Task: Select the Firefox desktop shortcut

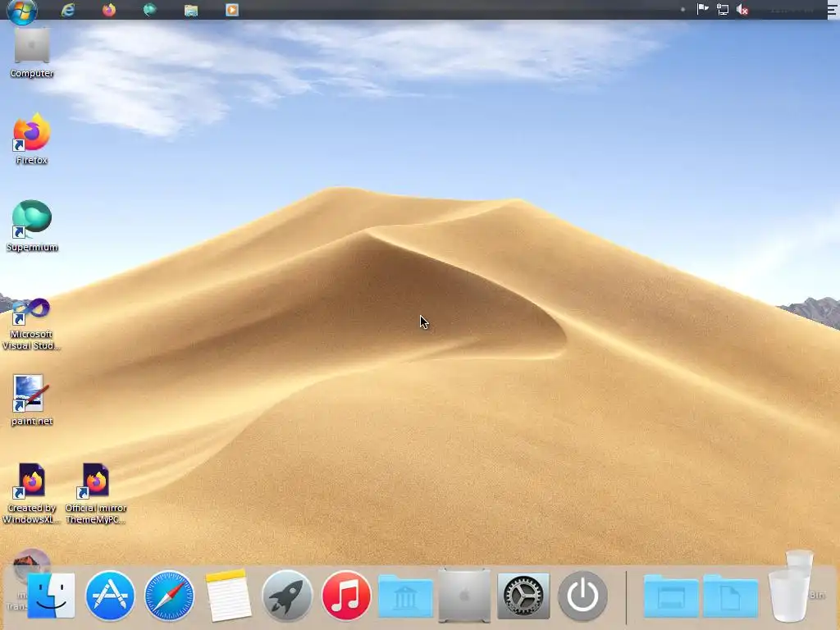Action: (32, 139)
